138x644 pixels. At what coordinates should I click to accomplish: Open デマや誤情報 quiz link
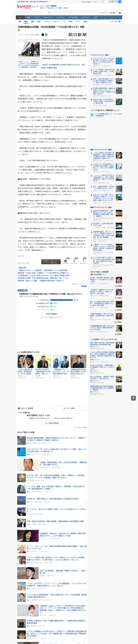coord(108,115)
